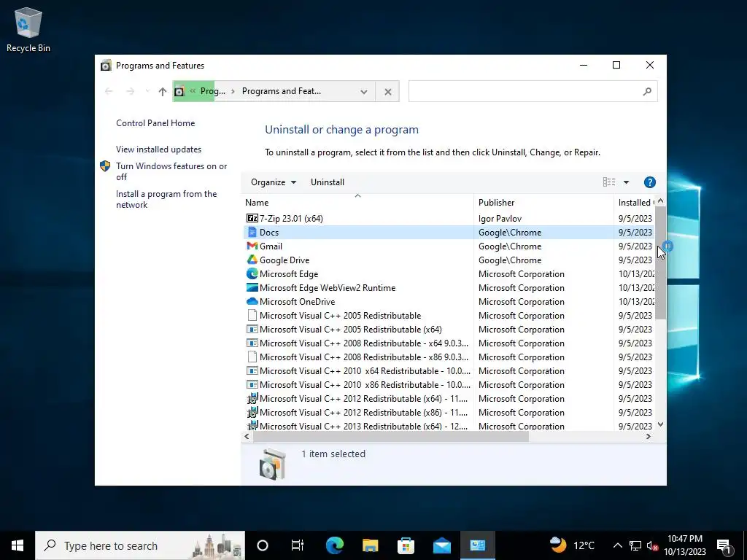Click the vertical scrollbar thumb in program list
Image resolution: width=747 pixels, height=560 pixels.
(x=660, y=262)
